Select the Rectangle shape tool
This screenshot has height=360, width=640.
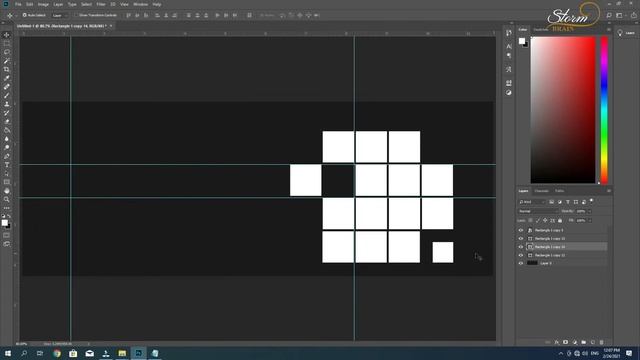[7, 182]
